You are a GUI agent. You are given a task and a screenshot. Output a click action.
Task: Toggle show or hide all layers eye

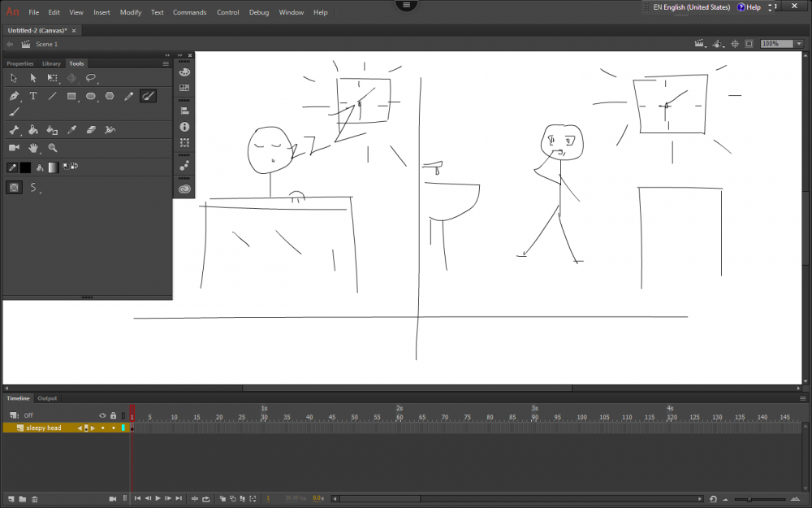click(102, 415)
